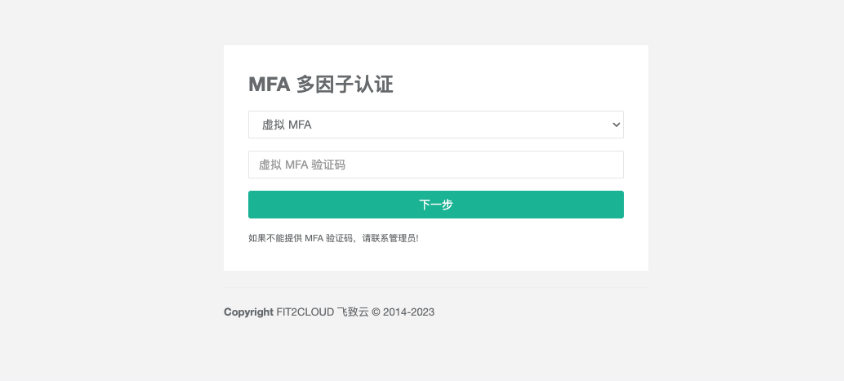The height and width of the screenshot is (381, 844).
Task: Click the © copyright symbol in footer
Action: 376,312
